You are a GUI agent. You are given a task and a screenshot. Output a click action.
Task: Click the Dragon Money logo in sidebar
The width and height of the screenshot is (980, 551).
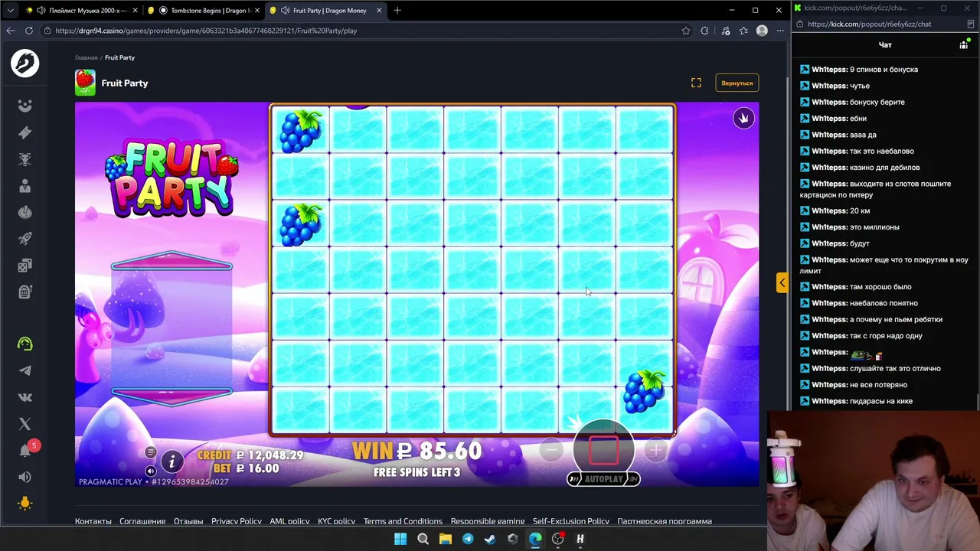pos(24,63)
